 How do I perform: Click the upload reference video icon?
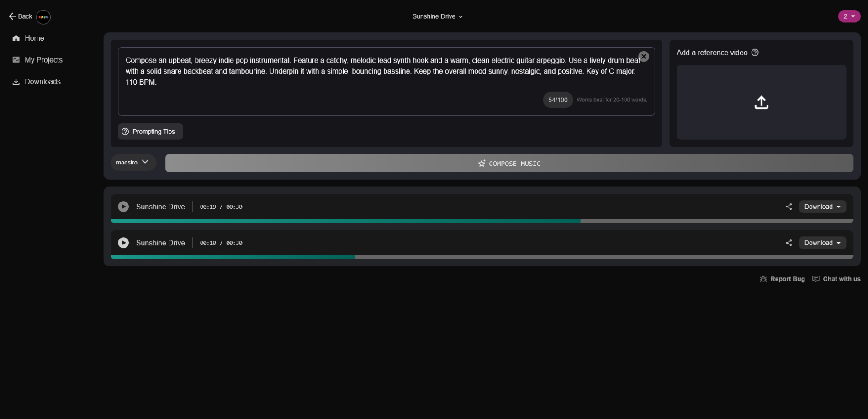click(x=761, y=102)
